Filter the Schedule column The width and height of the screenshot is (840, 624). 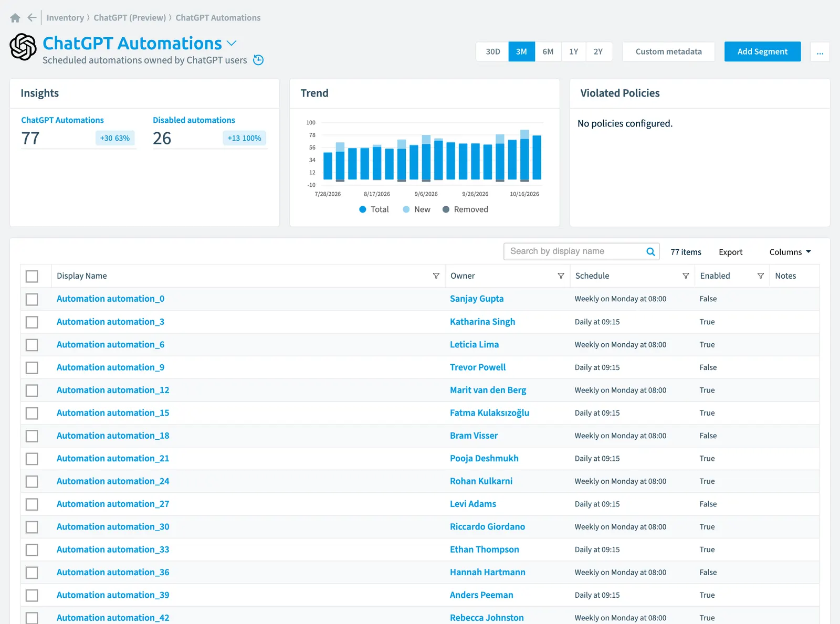[686, 276]
